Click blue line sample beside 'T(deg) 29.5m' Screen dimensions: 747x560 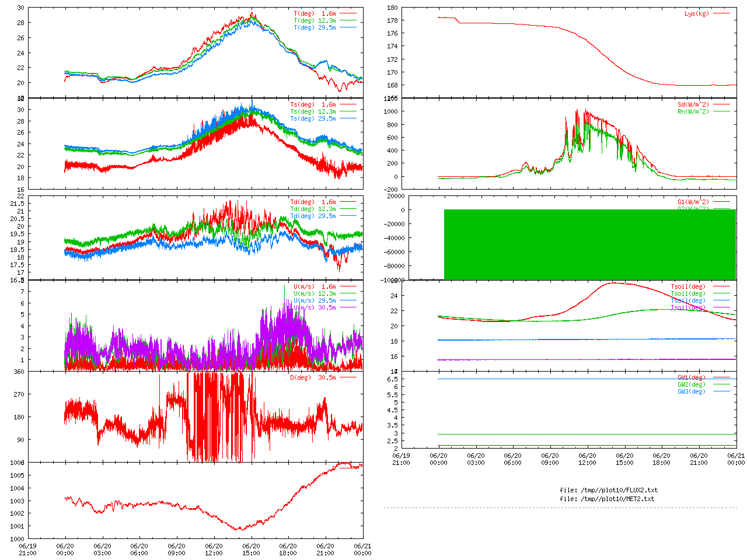pyautogui.click(x=348, y=27)
